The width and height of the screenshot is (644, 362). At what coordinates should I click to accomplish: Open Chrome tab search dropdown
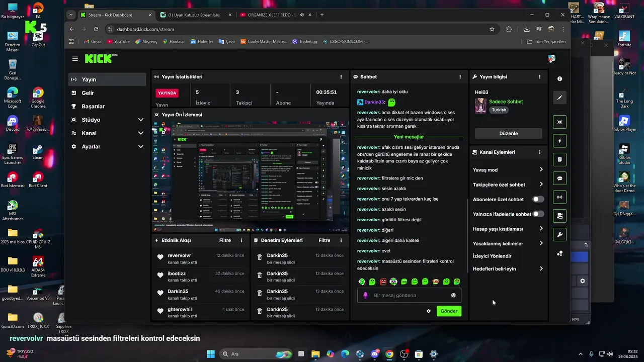[71, 15]
